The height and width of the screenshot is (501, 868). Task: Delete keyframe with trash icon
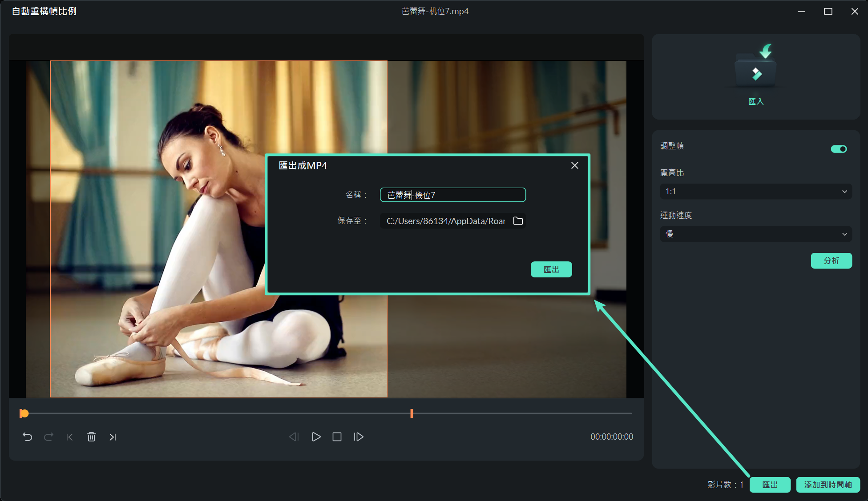click(91, 437)
